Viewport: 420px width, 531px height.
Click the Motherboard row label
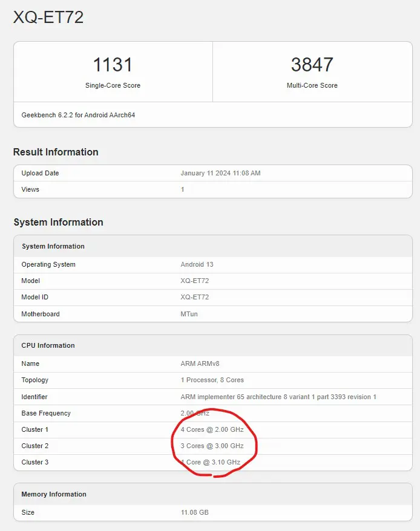(41, 314)
